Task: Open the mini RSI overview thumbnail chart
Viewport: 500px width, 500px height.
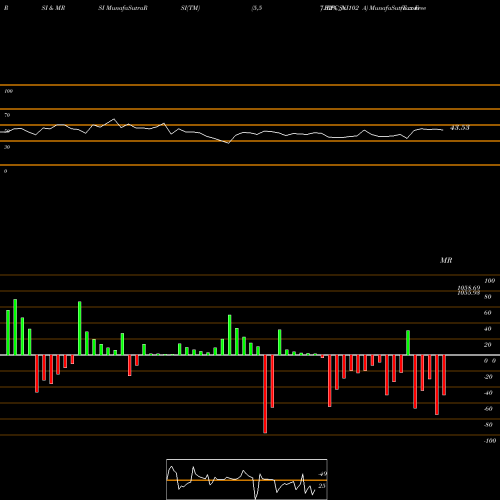Action: pos(247,479)
